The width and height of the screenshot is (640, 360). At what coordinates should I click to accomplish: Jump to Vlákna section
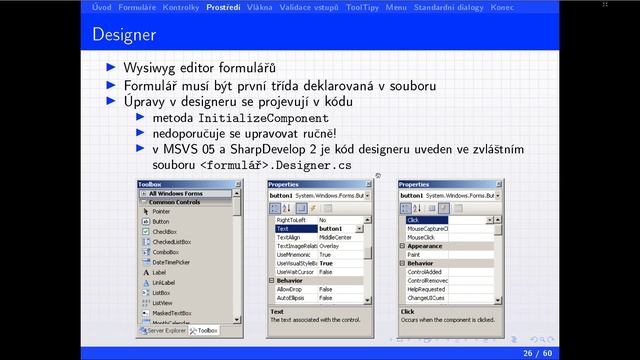[260, 7]
